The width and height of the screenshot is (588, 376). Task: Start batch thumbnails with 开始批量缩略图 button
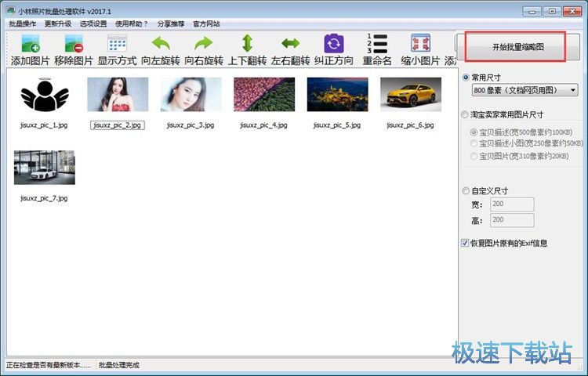517,47
